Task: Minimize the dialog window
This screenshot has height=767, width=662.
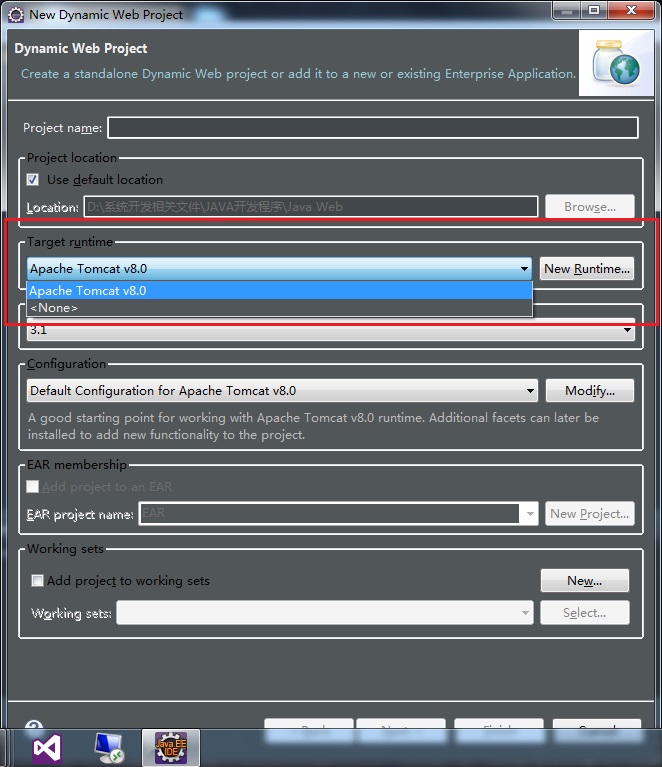Action: tap(567, 10)
